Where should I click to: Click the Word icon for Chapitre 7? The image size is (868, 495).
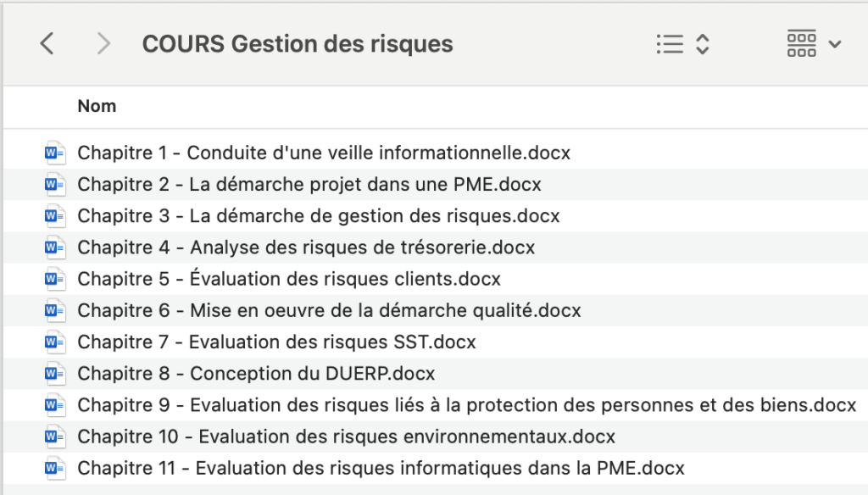pyautogui.click(x=55, y=342)
